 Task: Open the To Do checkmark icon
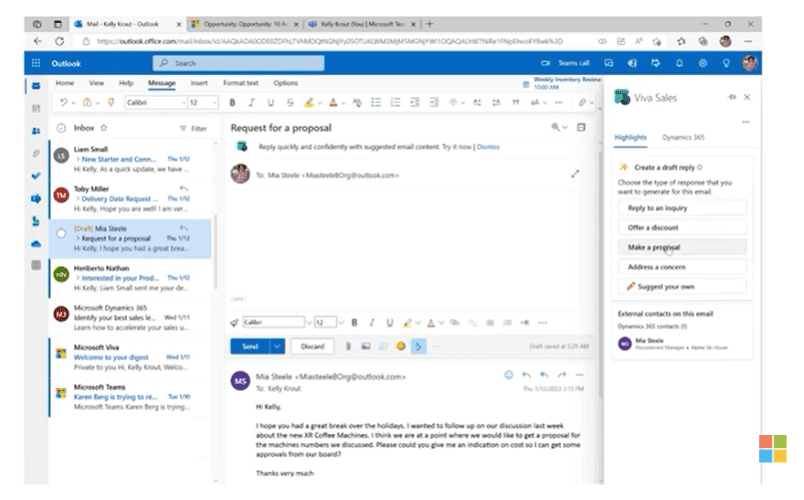(36, 176)
